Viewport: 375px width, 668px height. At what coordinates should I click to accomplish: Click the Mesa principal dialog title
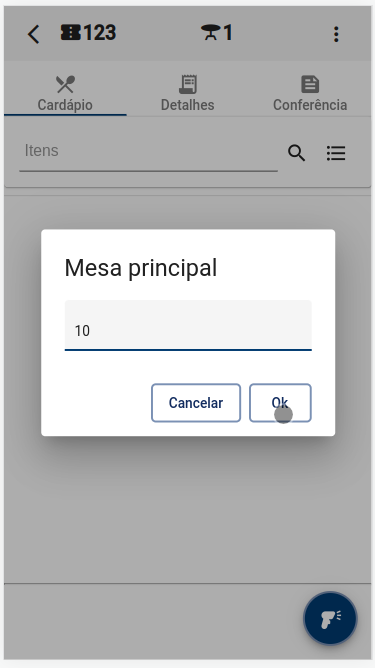pos(141,268)
